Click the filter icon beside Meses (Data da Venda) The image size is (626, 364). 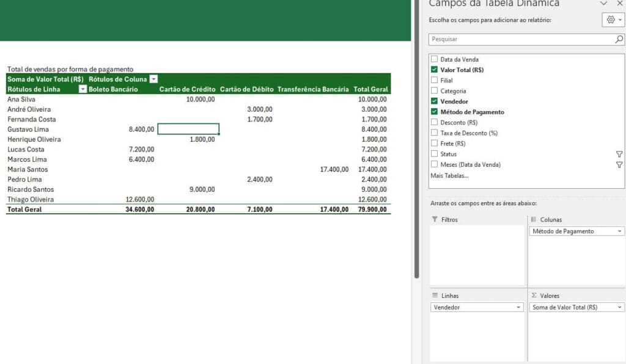pyautogui.click(x=619, y=165)
